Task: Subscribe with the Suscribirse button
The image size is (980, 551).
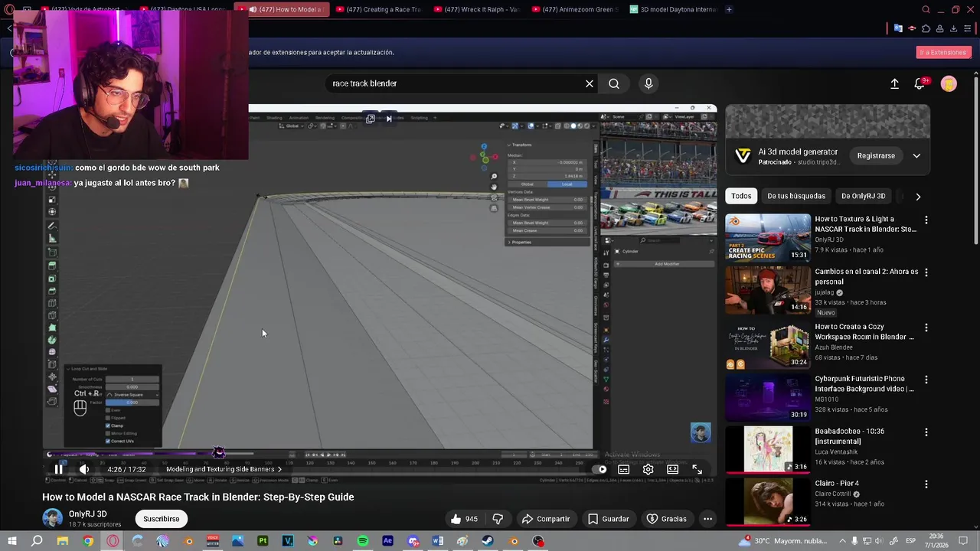Action: (161, 519)
